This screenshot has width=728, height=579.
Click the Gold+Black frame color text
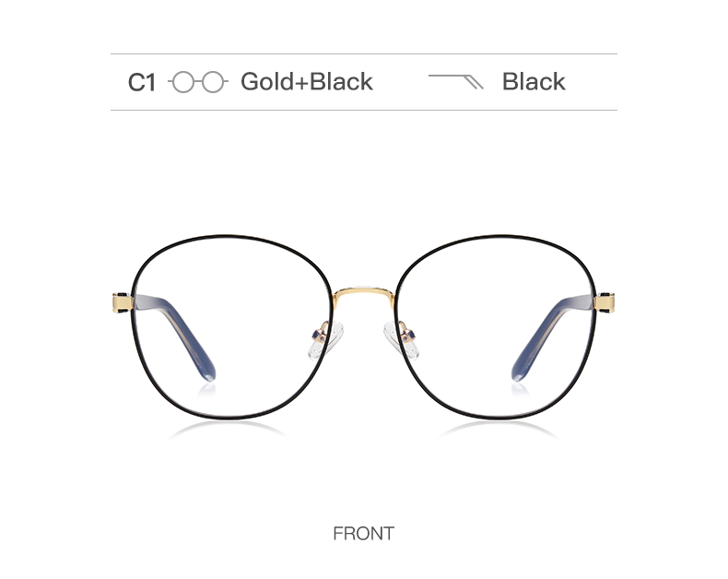click(307, 82)
